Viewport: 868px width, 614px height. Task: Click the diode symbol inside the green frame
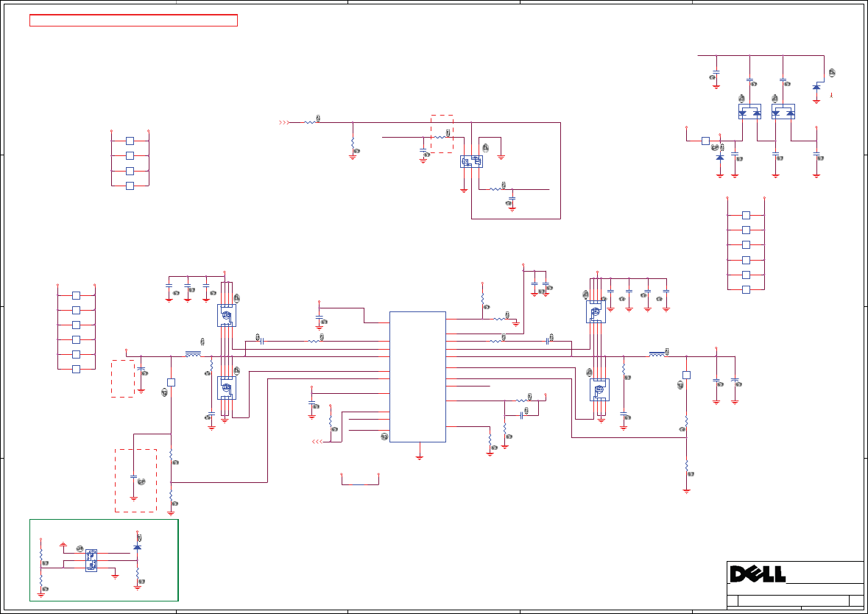coord(137,547)
